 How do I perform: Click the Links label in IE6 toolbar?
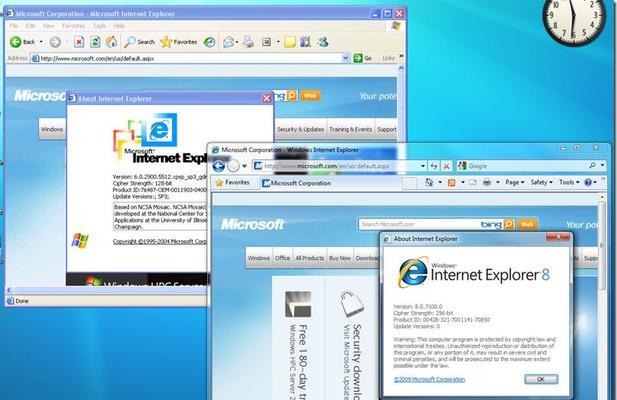tap(388, 58)
